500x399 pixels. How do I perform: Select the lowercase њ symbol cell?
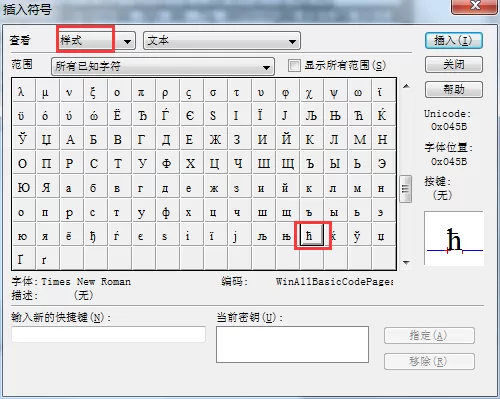pyautogui.click(x=287, y=235)
